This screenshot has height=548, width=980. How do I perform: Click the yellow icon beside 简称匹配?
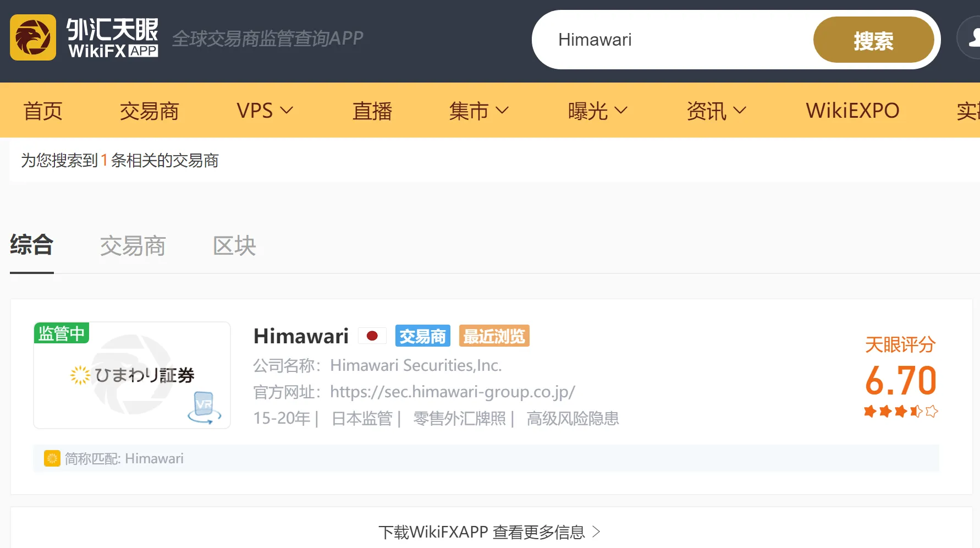[52, 458]
